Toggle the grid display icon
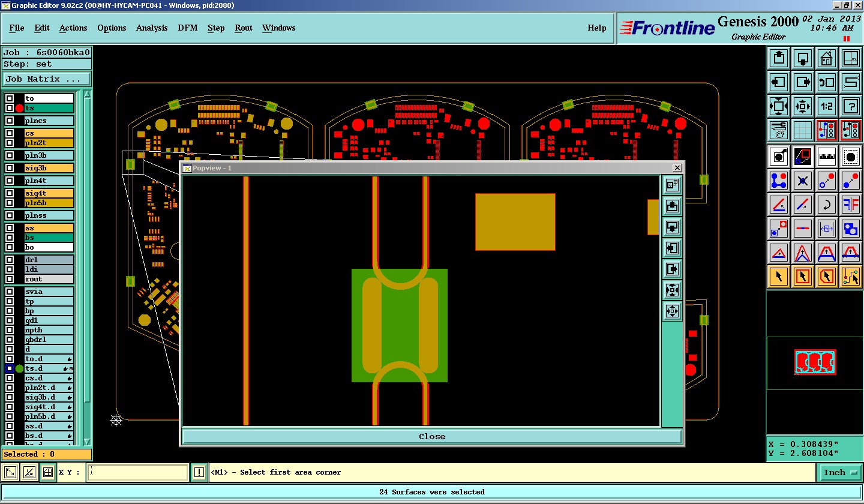864x504 pixels. [x=802, y=130]
